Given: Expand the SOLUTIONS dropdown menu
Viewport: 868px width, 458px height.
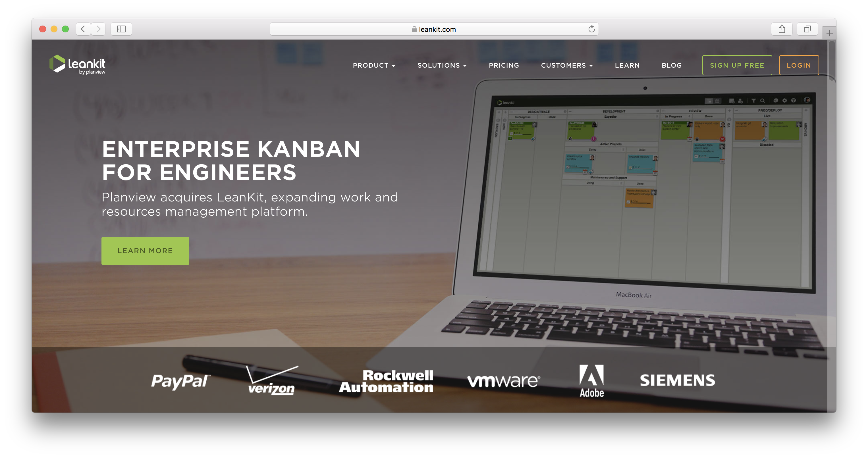Looking at the screenshot, I should [441, 65].
